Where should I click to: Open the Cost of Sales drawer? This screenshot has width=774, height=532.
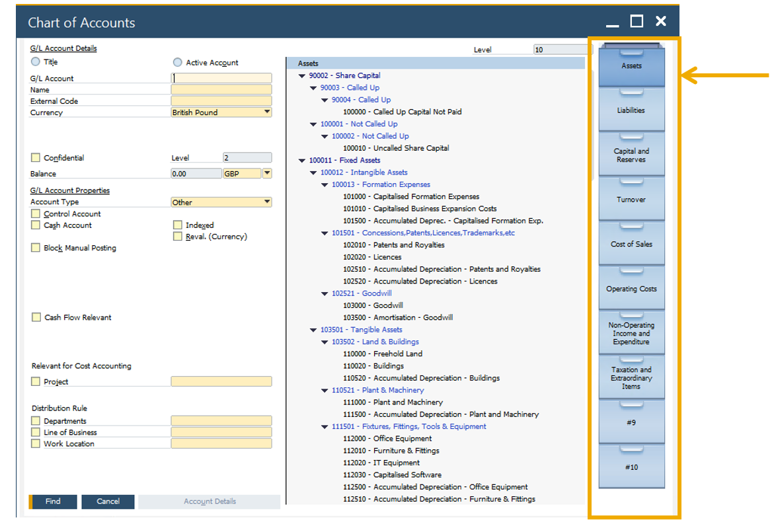point(631,244)
